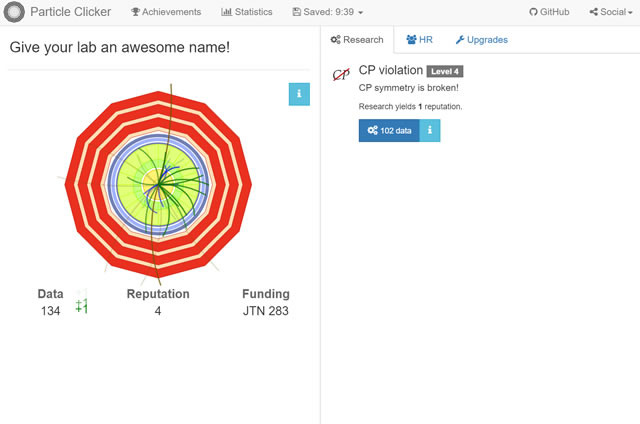The width and height of the screenshot is (640, 424).
Task: Click the GitHub octocat icon
Action: click(533, 12)
